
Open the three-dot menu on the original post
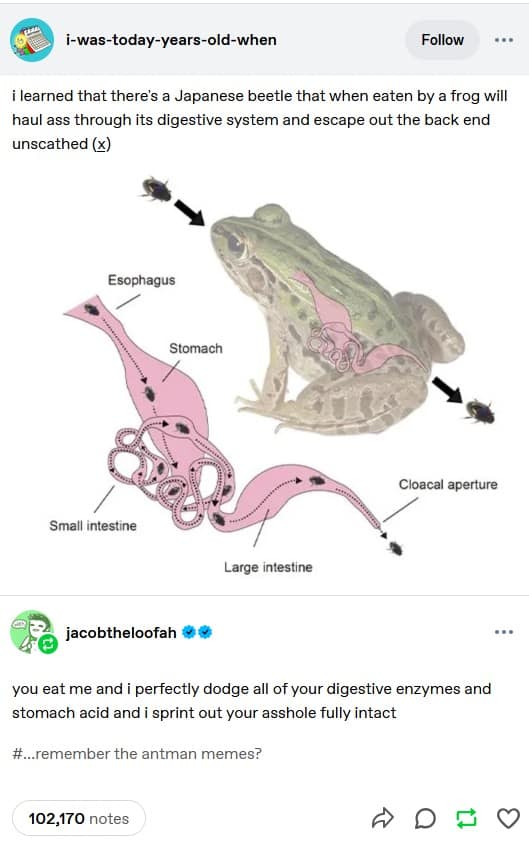tap(504, 40)
